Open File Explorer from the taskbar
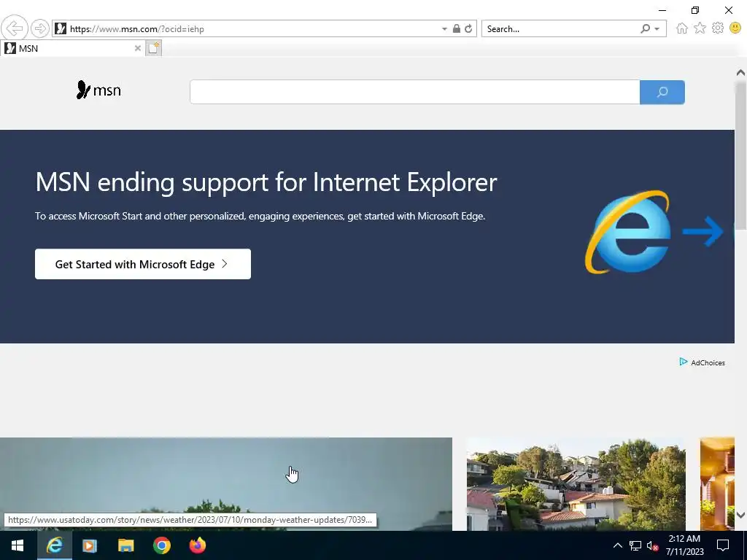 pyautogui.click(x=125, y=545)
